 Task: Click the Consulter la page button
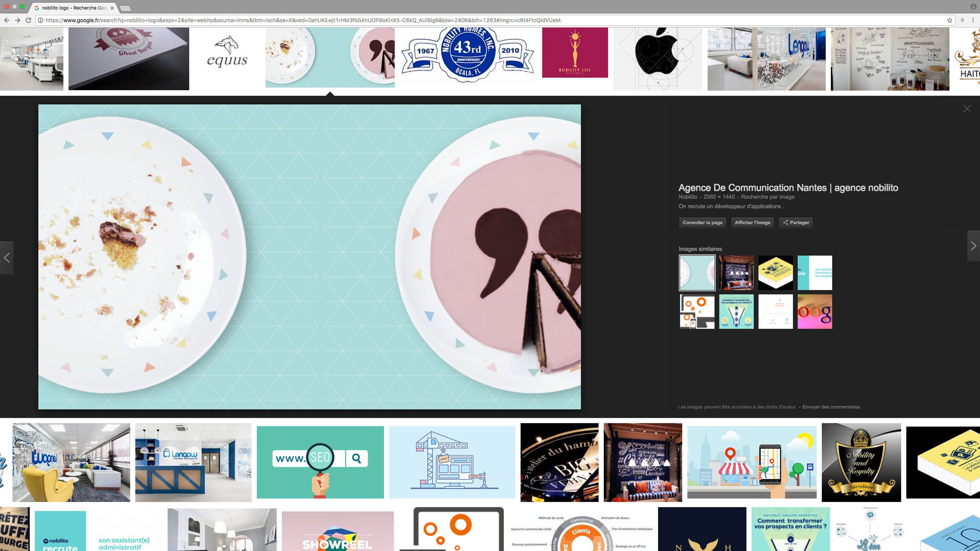click(x=702, y=222)
